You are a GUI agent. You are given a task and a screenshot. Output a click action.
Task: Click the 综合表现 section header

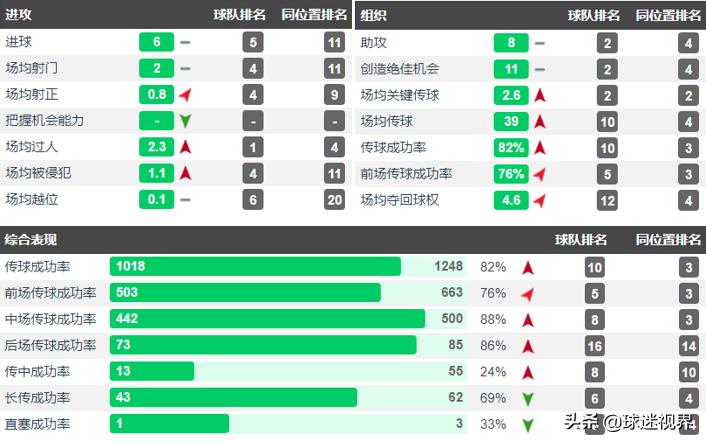point(31,240)
